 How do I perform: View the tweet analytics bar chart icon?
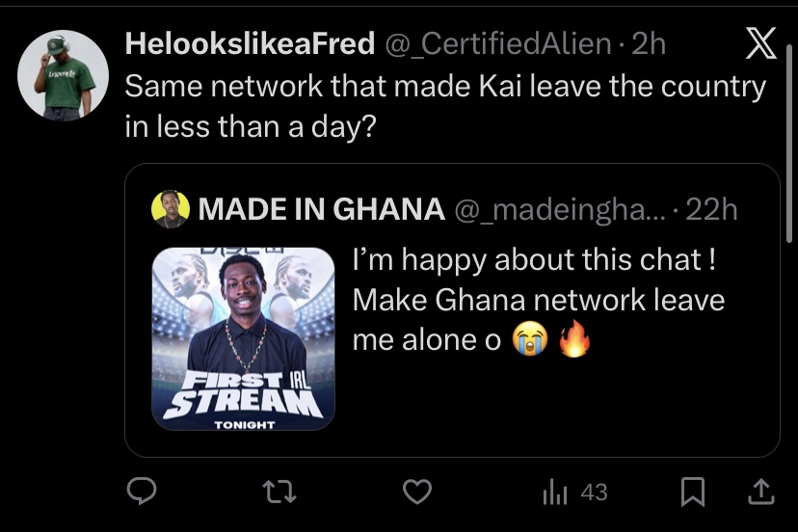coord(555,492)
